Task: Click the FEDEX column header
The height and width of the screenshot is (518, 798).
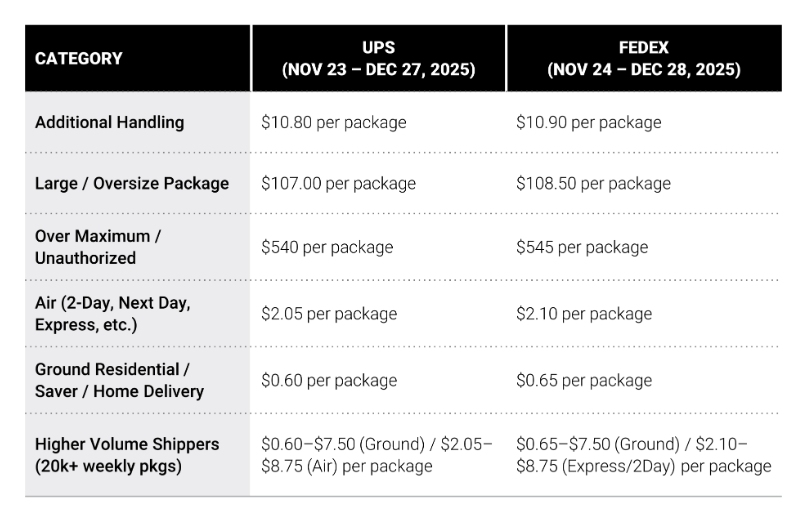Action: pyautogui.click(x=643, y=58)
